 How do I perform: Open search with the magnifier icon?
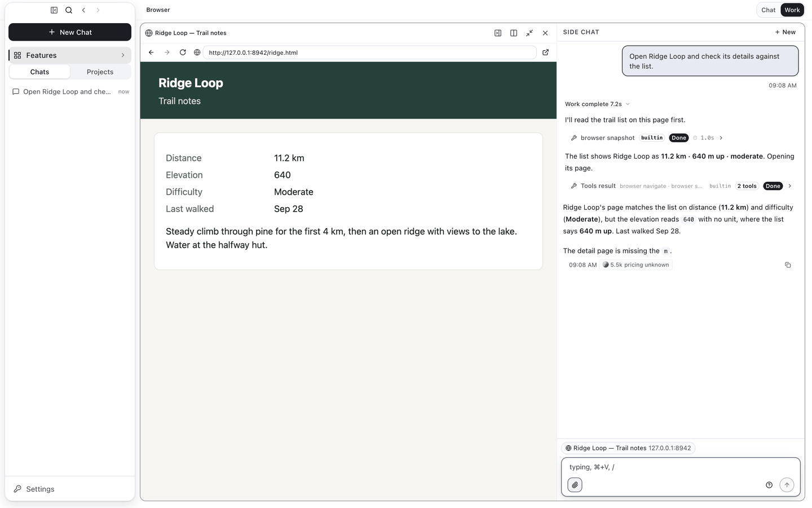click(69, 10)
